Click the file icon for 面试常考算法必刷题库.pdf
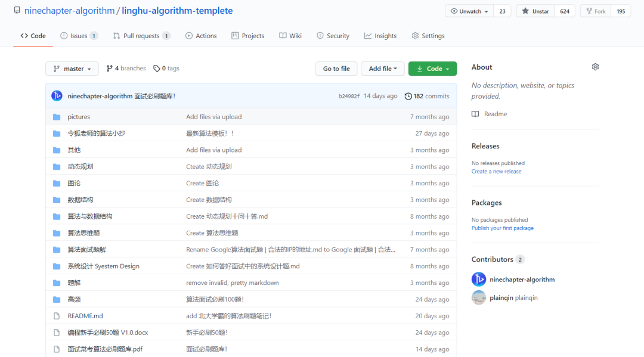644x357 pixels. click(57, 349)
